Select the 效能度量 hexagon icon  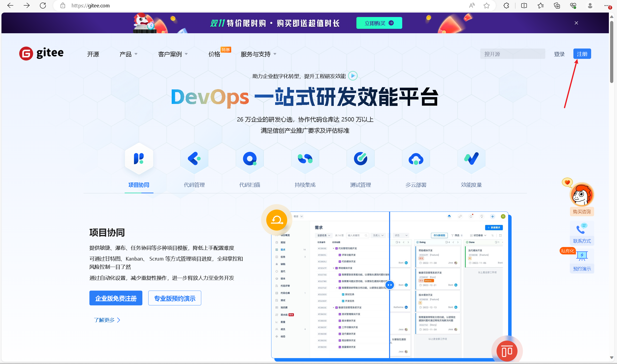tap(471, 159)
